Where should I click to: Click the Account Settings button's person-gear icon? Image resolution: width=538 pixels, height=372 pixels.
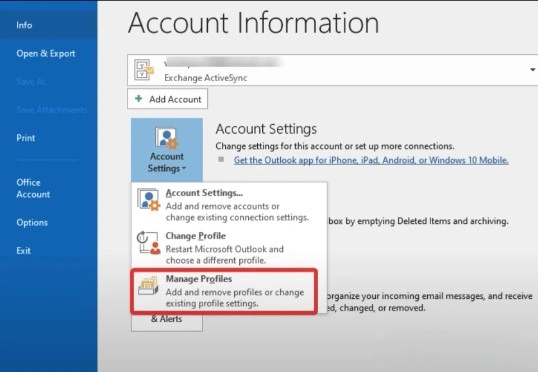click(x=166, y=138)
